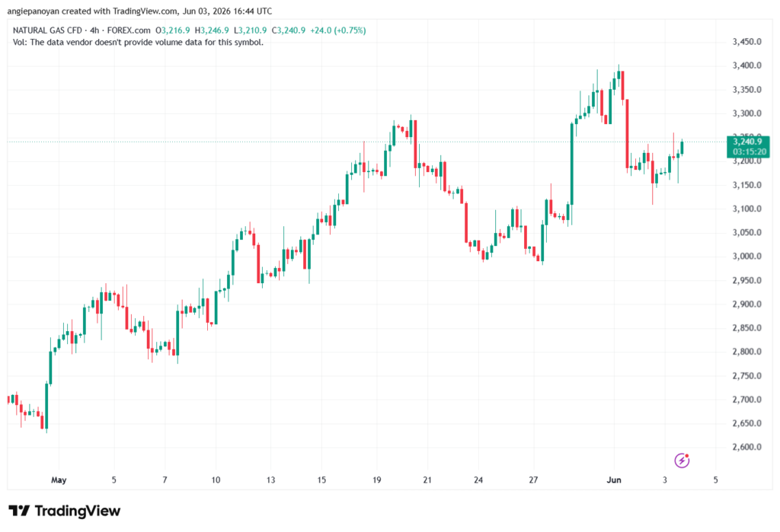The height and width of the screenshot is (532, 780).
Task: Click the candle countdown timer 03:15:20
Action: 750,151
